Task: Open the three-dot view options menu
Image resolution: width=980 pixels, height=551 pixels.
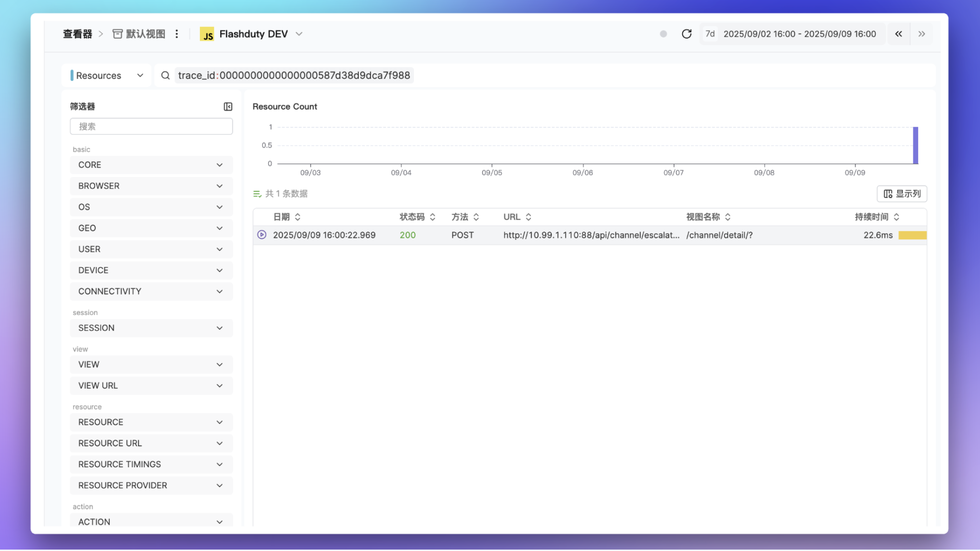Action: (x=176, y=34)
